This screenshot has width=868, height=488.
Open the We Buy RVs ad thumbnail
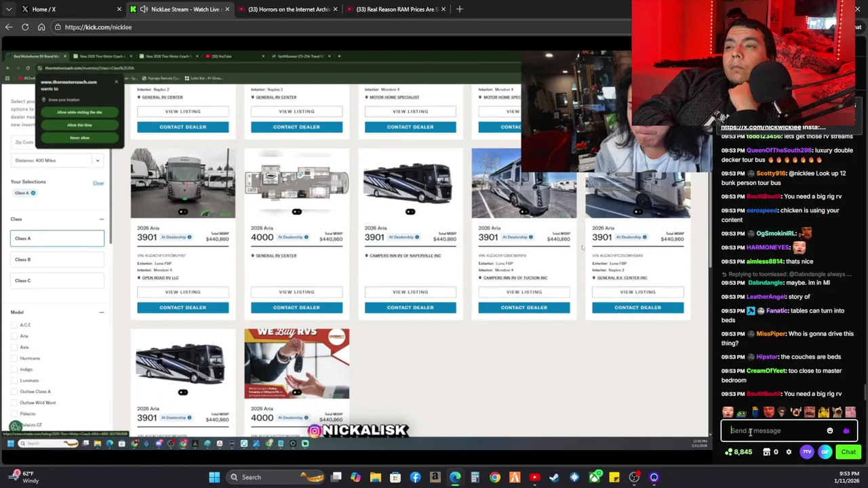[x=296, y=364]
